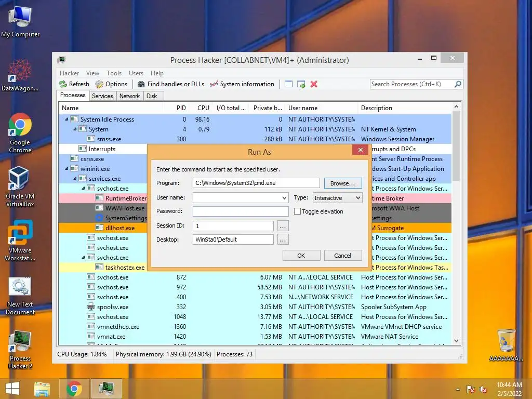The height and width of the screenshot is (399, 532).
Task: Open Find handles or DLLs
Action: 170,84
